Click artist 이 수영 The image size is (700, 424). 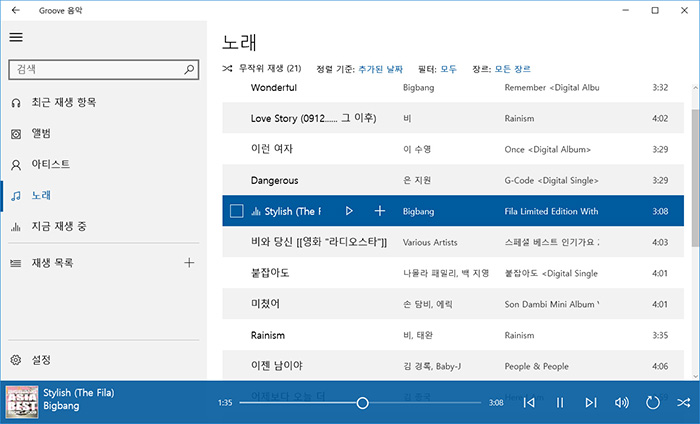click(417, 149)
